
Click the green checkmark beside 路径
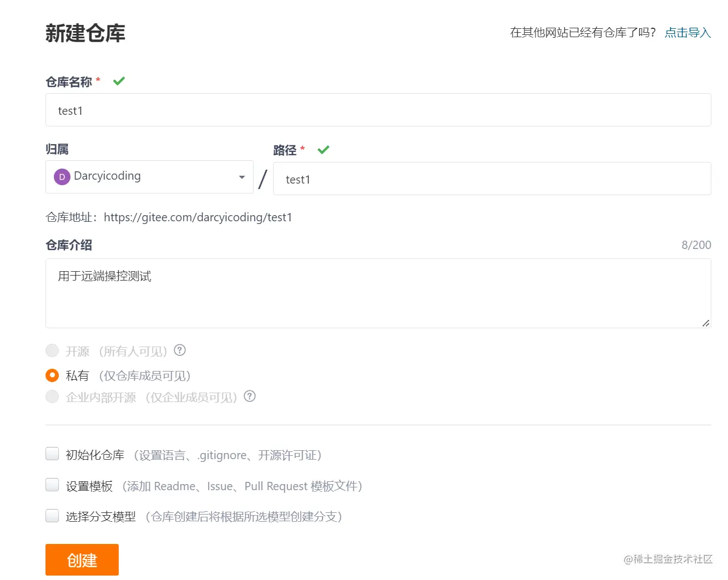pyautogui.click(x=323, y=150)
